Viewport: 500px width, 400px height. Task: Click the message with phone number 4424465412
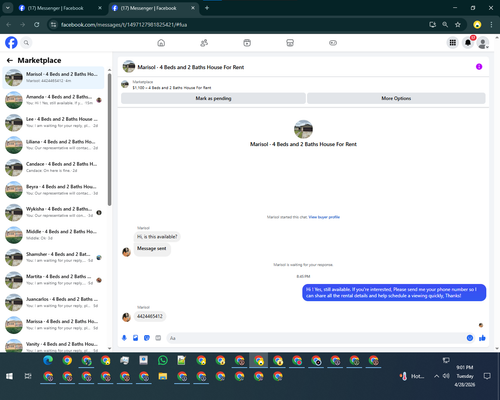(x=150, y=316)
